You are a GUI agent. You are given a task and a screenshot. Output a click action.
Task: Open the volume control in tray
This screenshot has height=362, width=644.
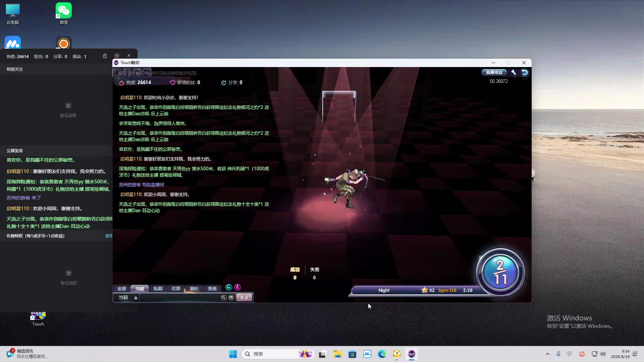pos(603,354)
